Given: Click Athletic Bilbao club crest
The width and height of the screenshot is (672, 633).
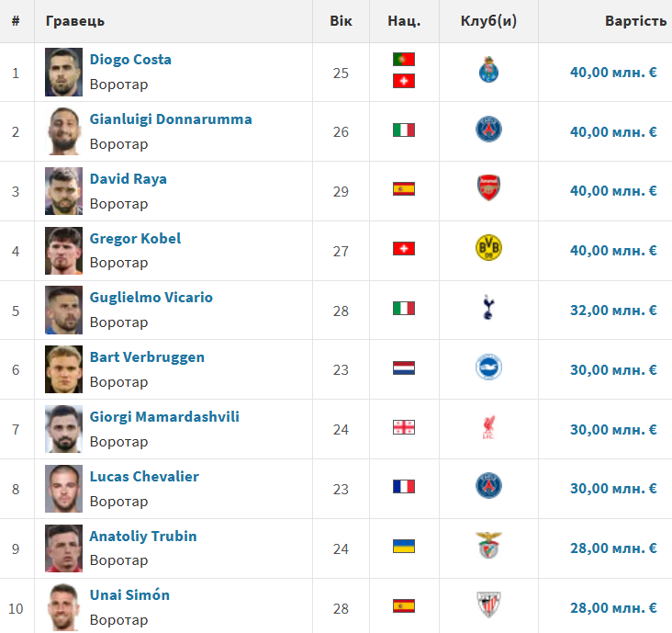Looking at the screenshot, I should [x=488, y=605].
